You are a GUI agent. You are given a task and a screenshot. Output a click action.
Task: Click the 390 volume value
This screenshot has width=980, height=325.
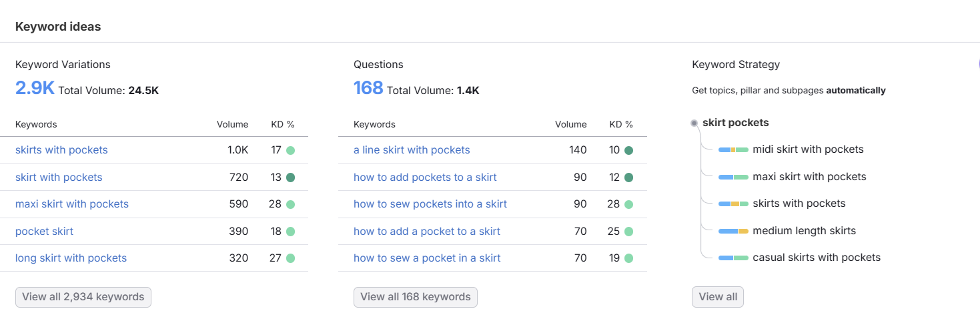click(x=239, y=232)
